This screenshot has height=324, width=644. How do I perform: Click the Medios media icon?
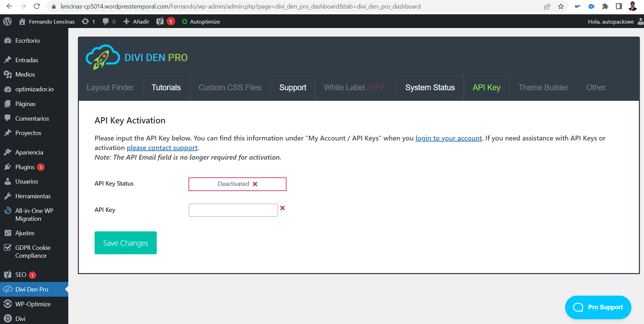tap(8, 74)
